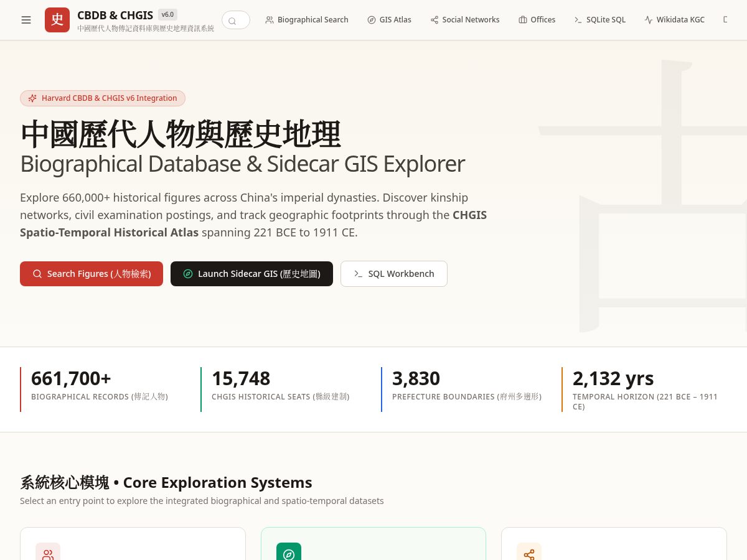Open the Social Networks nav item
Viewport: 747px width, 560px height.
[464, 20]
